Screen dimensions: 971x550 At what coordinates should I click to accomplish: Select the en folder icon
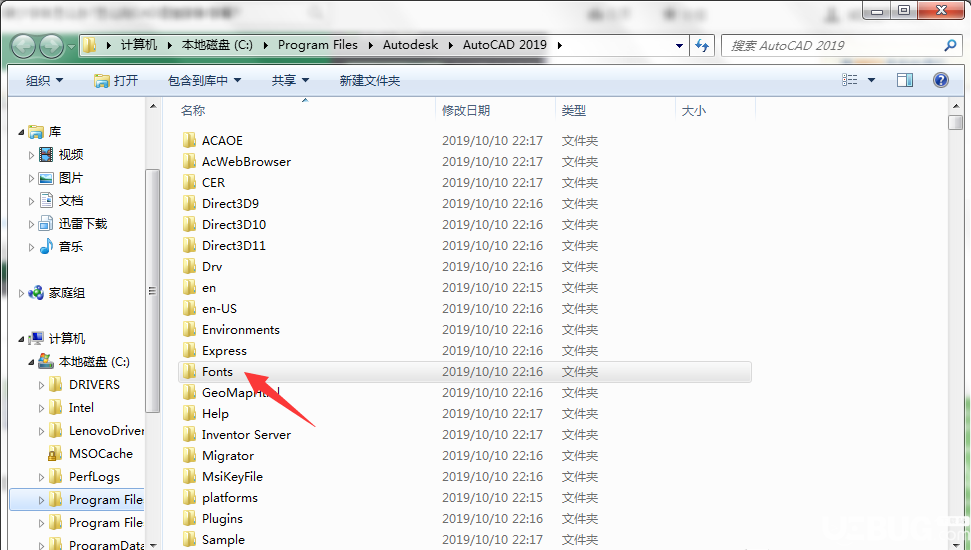tap(189, 287)
